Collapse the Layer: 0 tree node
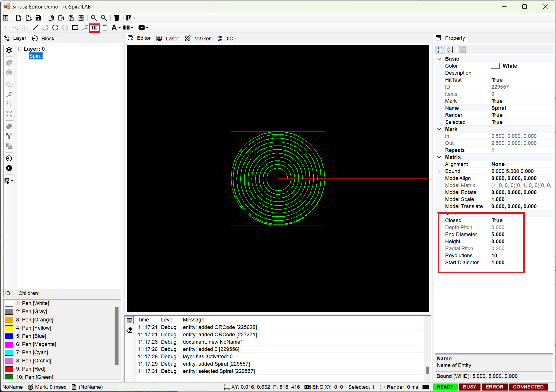Image resolution: width=556 pixels, height=392 pixels. pos(20,49)
